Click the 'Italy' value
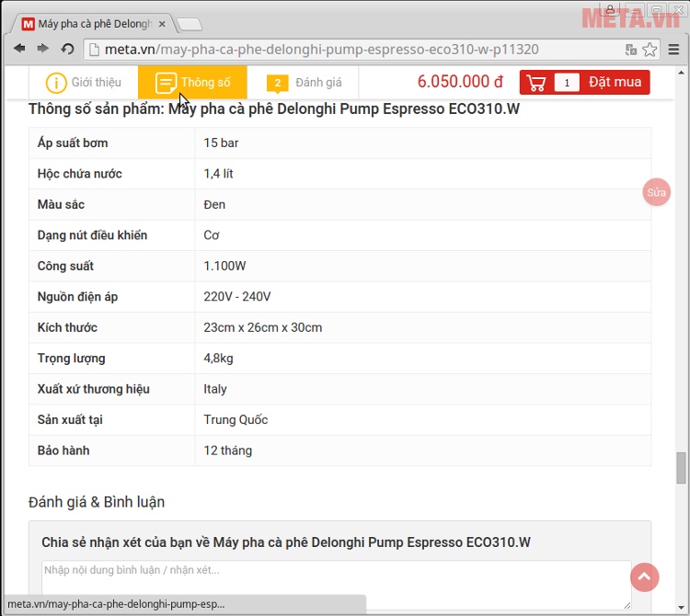The height and width of the screenshot is (616, 690). [214, 389]
